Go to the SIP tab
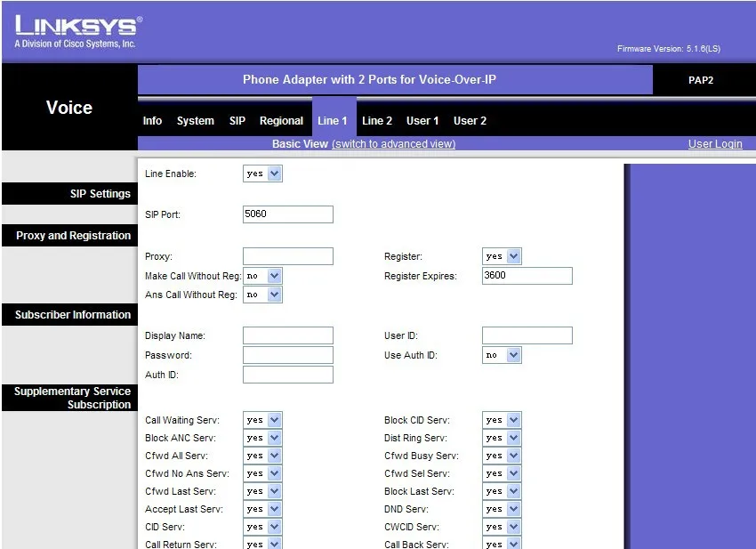Viewport: 756px width, 549px height. click(x=237, y=121)
